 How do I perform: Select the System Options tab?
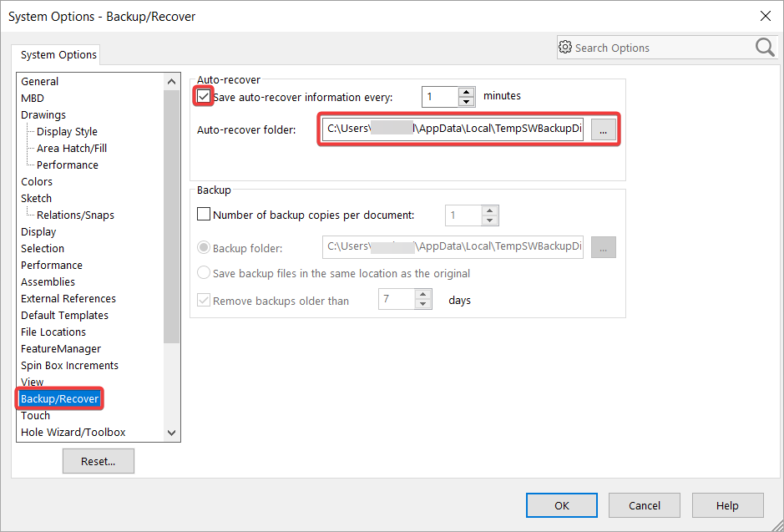[58, 55]
